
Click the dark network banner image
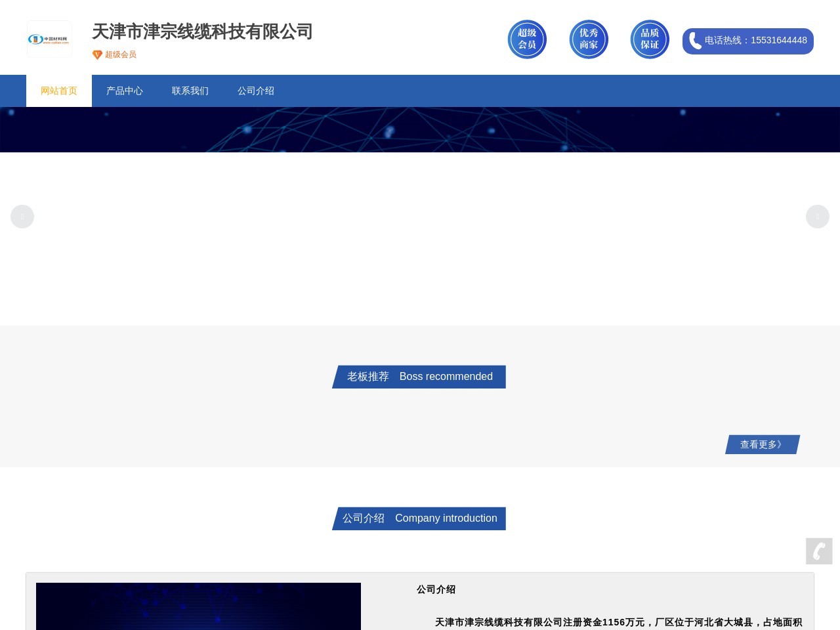pos(420,130)
